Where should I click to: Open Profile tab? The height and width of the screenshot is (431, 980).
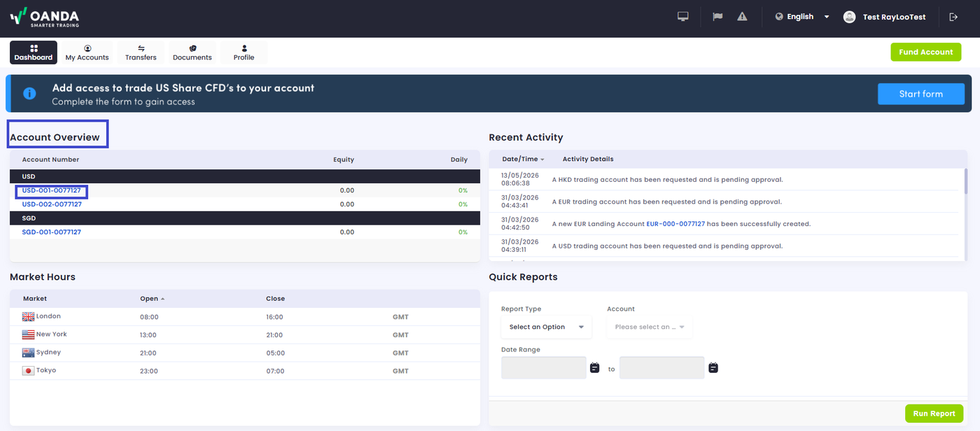244,52
